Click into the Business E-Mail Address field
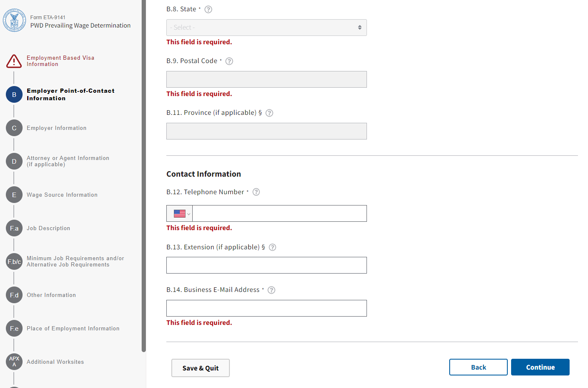Viewport: 588px width, 388px height. click(266, 308)
